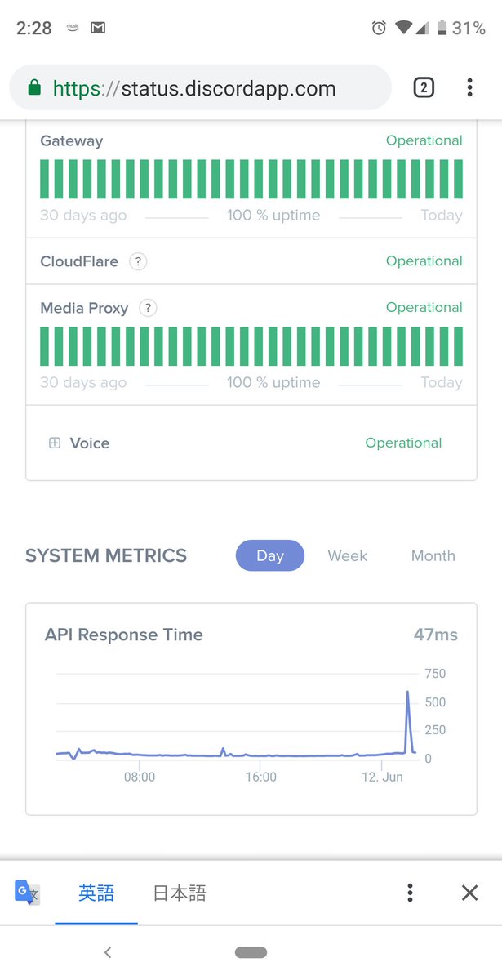
Task: Tap CloudFlare's Operational status text
Action: (424, 261)
